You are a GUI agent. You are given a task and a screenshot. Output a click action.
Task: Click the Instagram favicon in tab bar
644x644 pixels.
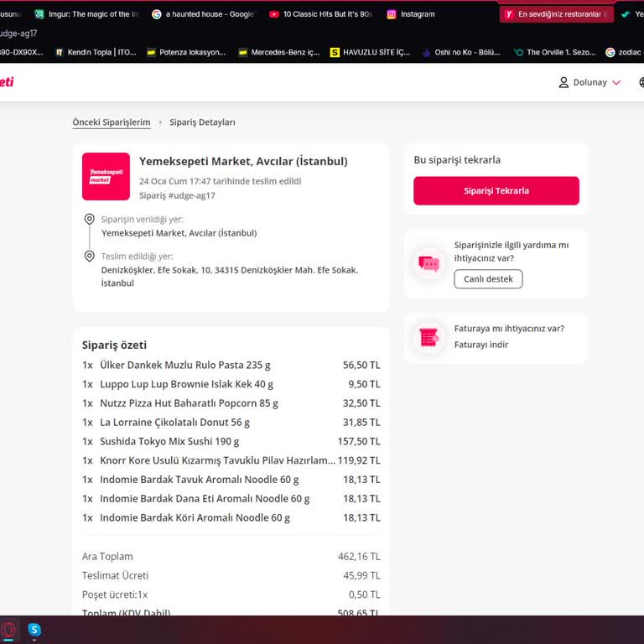click(x=392, y=14)
